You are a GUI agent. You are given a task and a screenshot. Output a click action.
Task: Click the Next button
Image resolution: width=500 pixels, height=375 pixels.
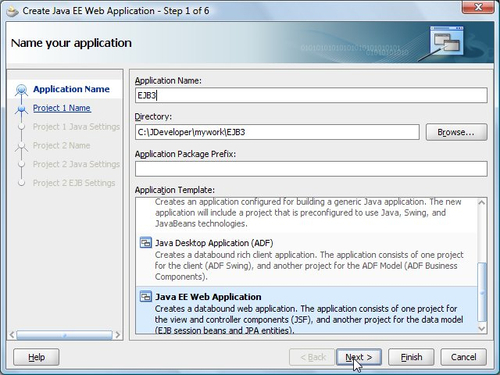click(359, 357)
